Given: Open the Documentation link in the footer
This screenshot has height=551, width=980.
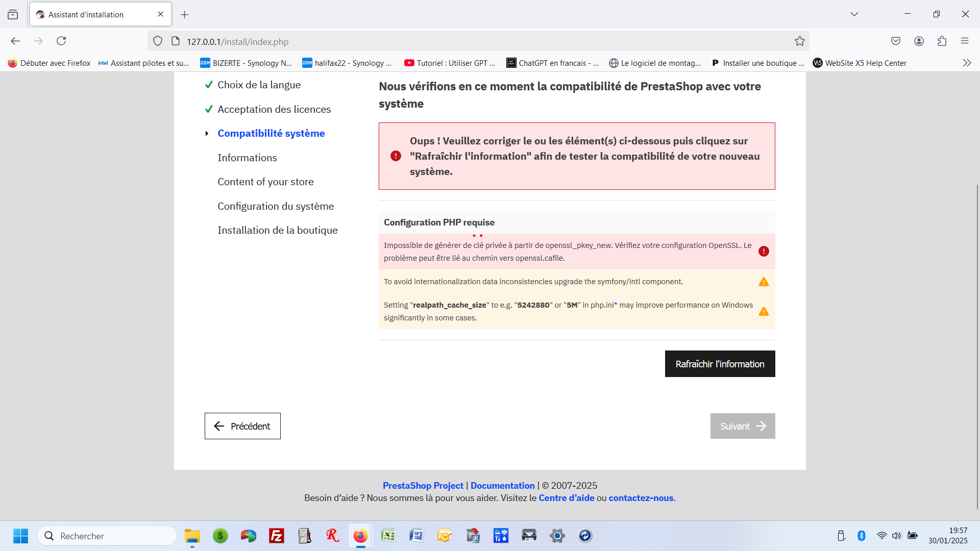Looking at the screenshot, I should click(502, 486).
